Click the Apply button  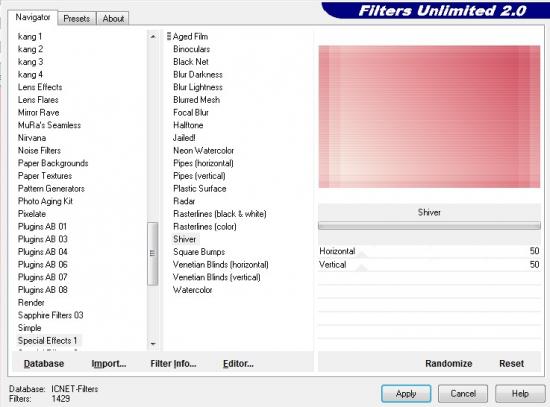coord(406,394)
